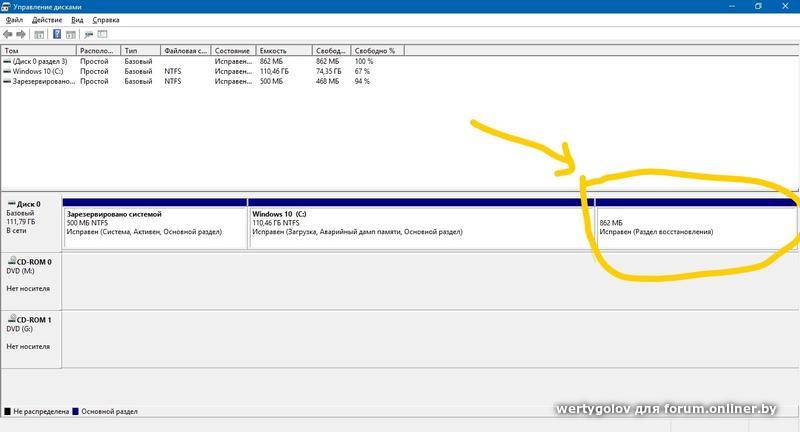
Task: Minimize the Управление дисками window
Action: coord(732,6)
